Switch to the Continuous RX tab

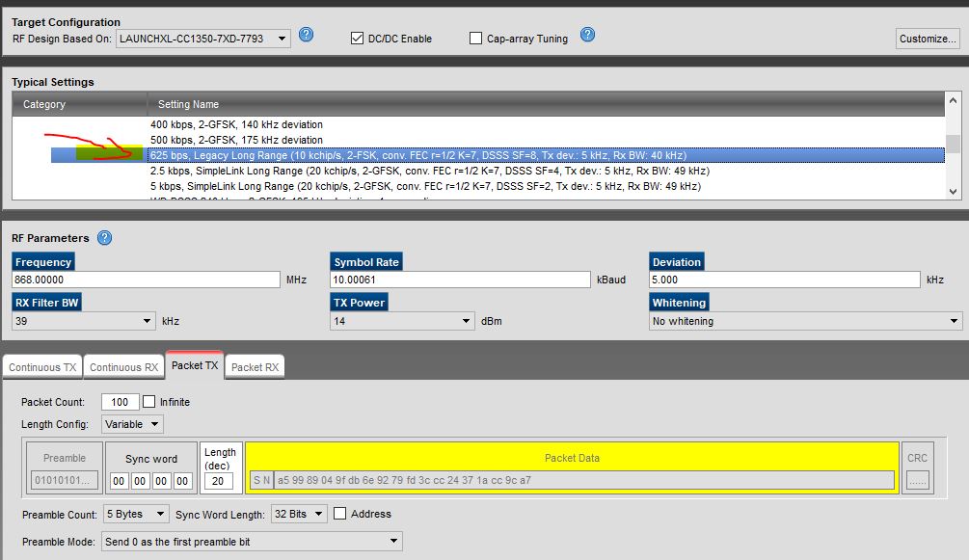pyautogui.click(x=123, y=367)
